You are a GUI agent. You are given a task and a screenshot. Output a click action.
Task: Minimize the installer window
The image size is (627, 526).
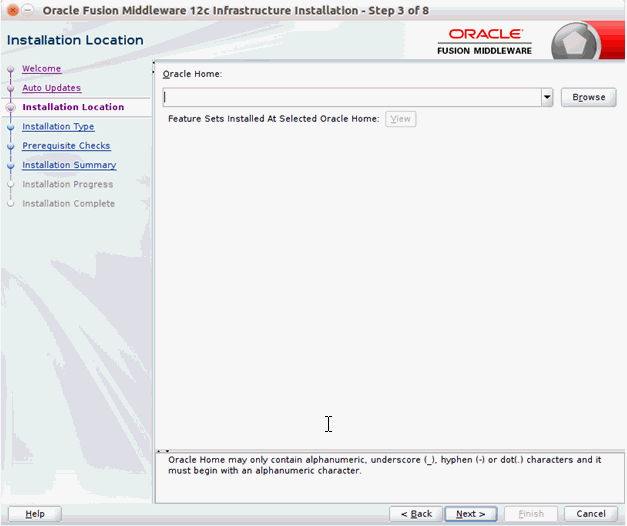tap(27, 10)
